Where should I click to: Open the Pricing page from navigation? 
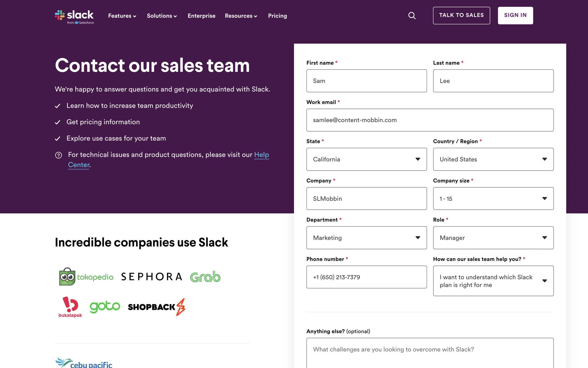(x=277, y=16)
